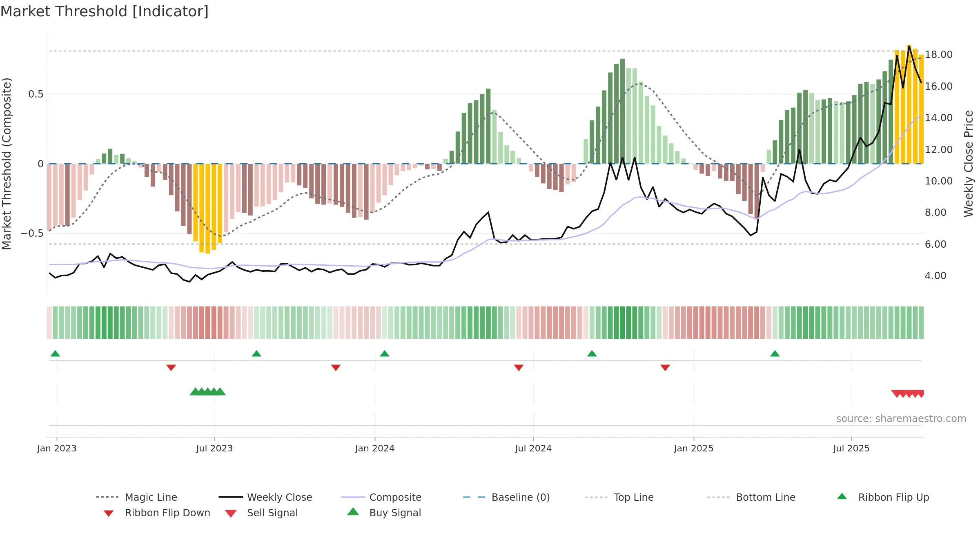This screenshot has height=551, width=980.
Task: Click the 4.00 price axis label
Action: [935, 275]
